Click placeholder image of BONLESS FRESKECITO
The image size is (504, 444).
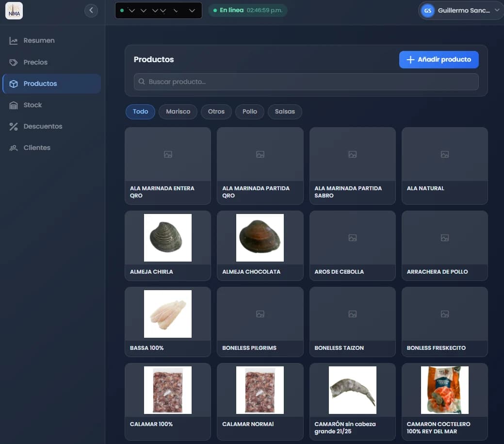[x=445, y=314]
